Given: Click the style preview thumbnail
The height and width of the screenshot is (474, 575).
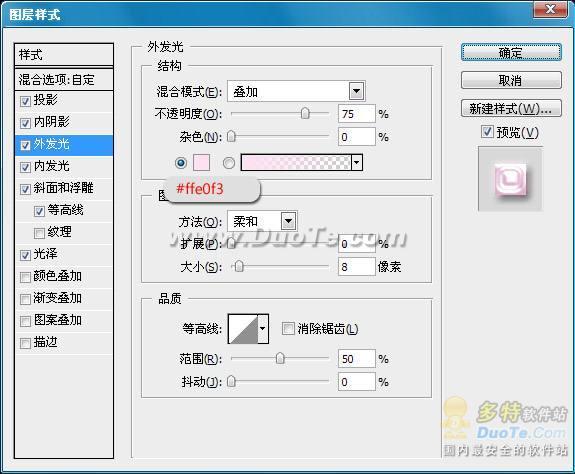Looking at the screenshot, I should [510, 179].
